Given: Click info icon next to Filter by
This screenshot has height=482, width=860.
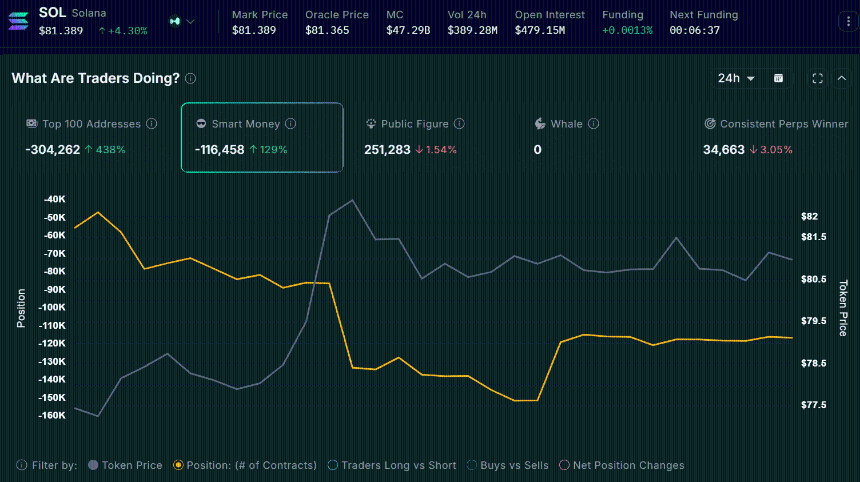Looking at the screenshot, I should pos(21,465).
